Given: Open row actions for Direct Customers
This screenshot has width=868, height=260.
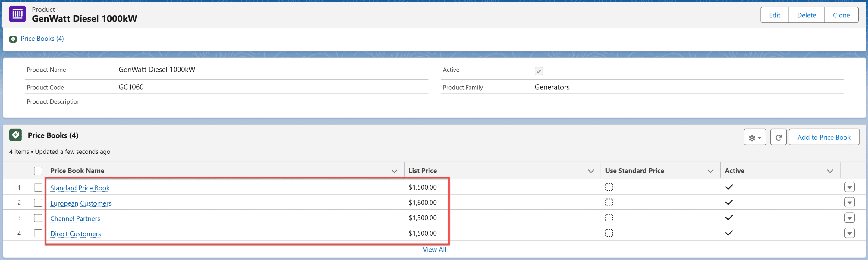Looking at the screenshot, I should click(x=849, y=233).
